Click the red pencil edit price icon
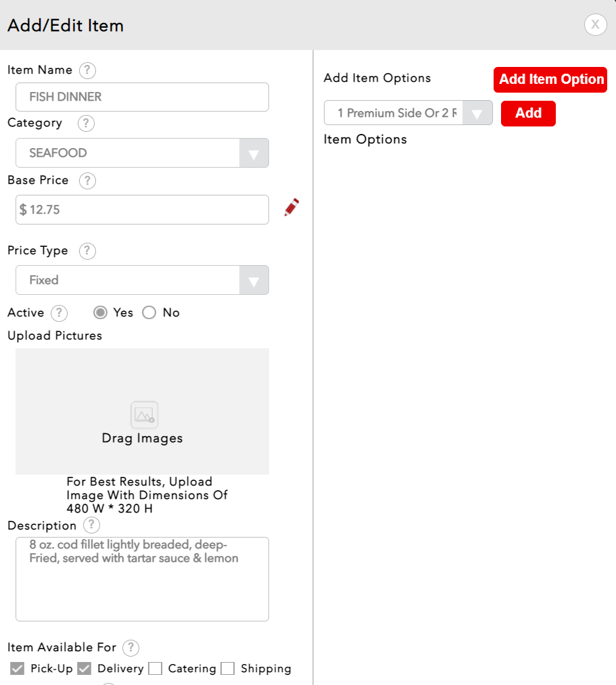Viewport: 616px width, 685px height. click(x=291, y=208)
